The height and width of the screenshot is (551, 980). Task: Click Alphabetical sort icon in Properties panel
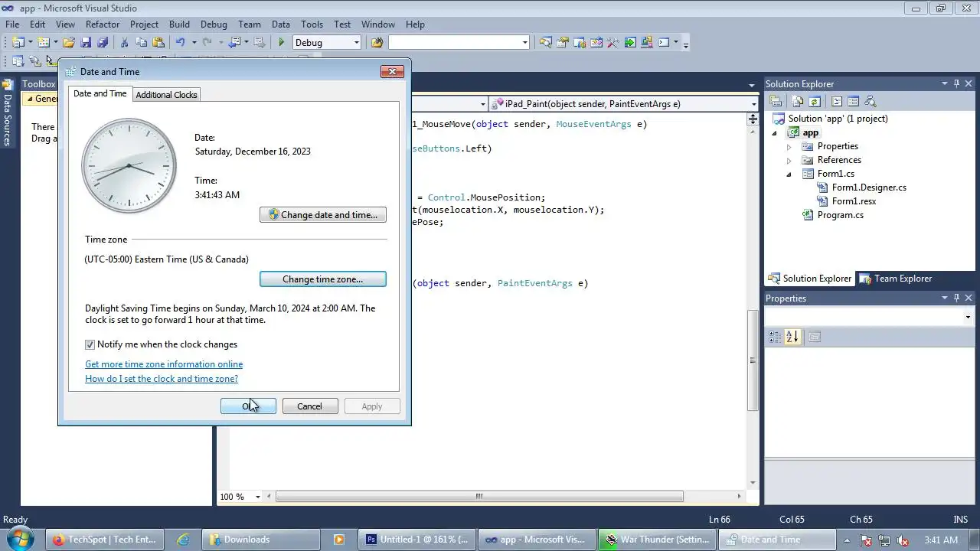click(792, 337)
